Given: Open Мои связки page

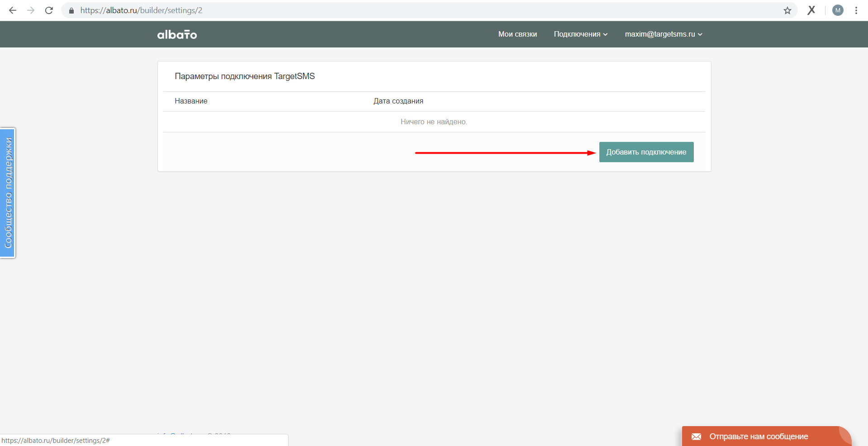Looking at the screenshot, I should pyautogui.click(x=517, y=34).
